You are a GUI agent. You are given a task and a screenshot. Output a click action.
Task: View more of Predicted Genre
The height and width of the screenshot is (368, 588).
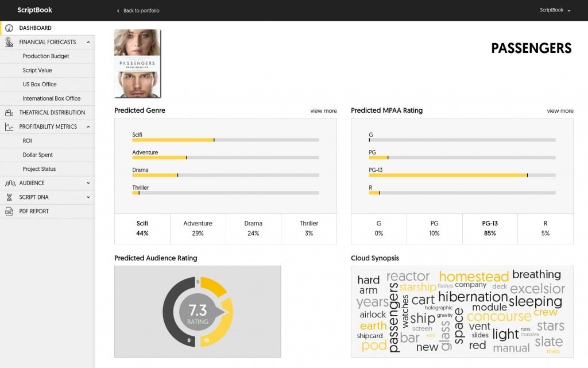pyautogui.click(x=323, y=111)
